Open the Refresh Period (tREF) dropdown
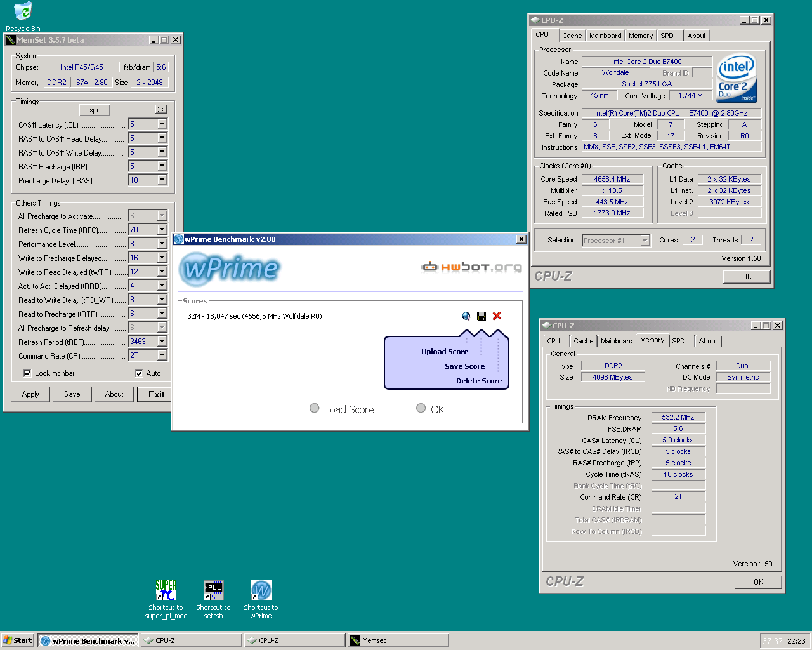The width and height of the screenshot is (812, 650). click(162, 342)
